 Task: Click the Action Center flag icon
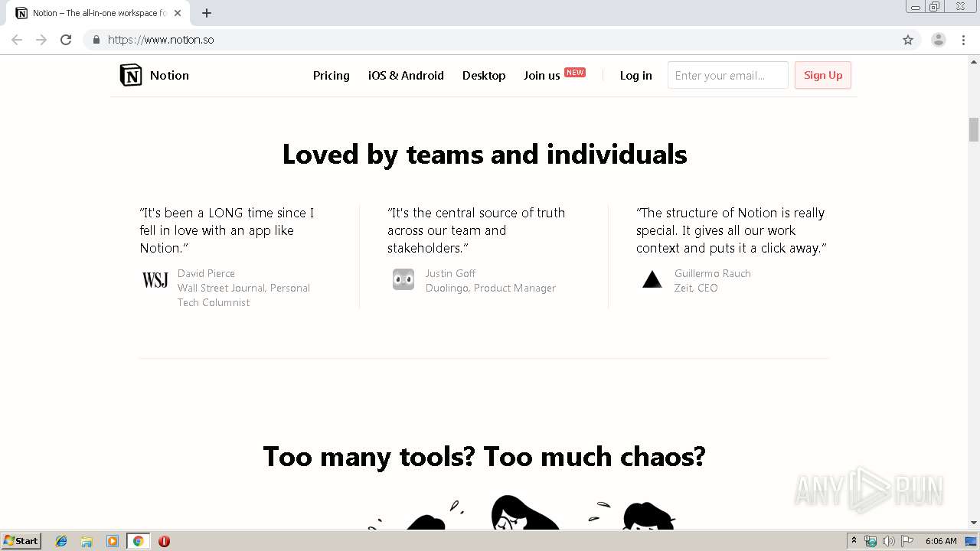[x=907, y=541]
